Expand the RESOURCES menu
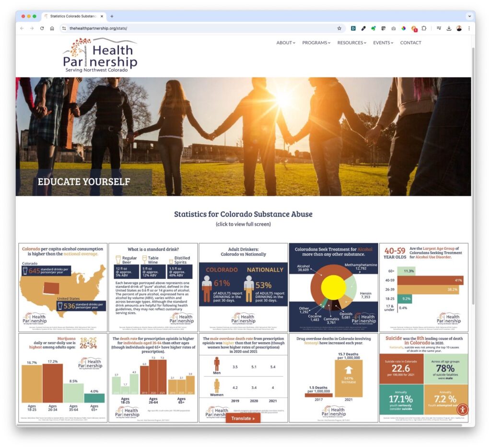Screen dimensions: 491x448 [351, 43]
